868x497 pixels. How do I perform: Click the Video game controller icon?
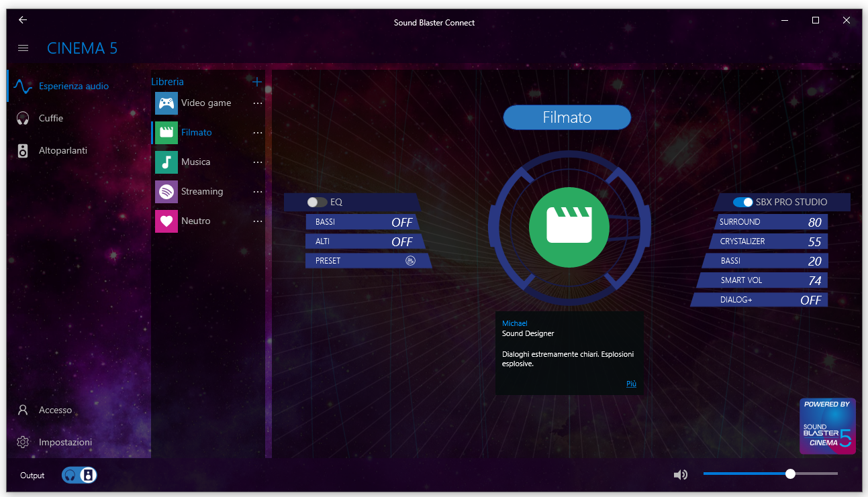(x=166, y=103)
